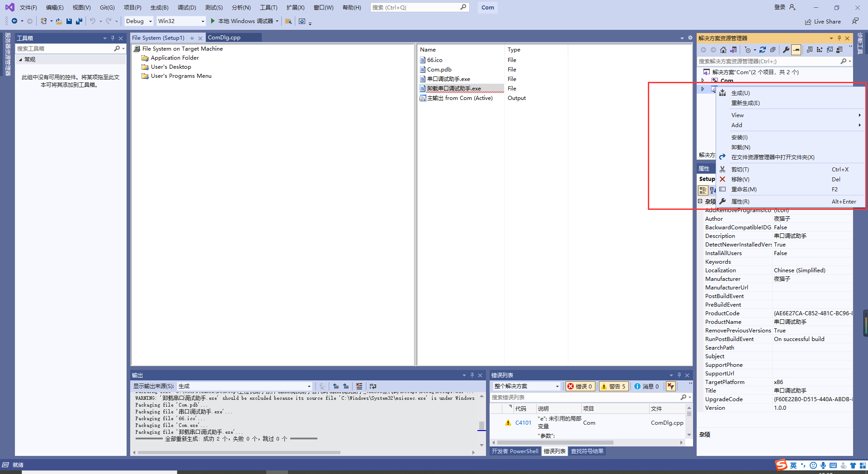
Task: Click the wrench properties icon in Solution Explorer
Action: (x=786, y=50)
